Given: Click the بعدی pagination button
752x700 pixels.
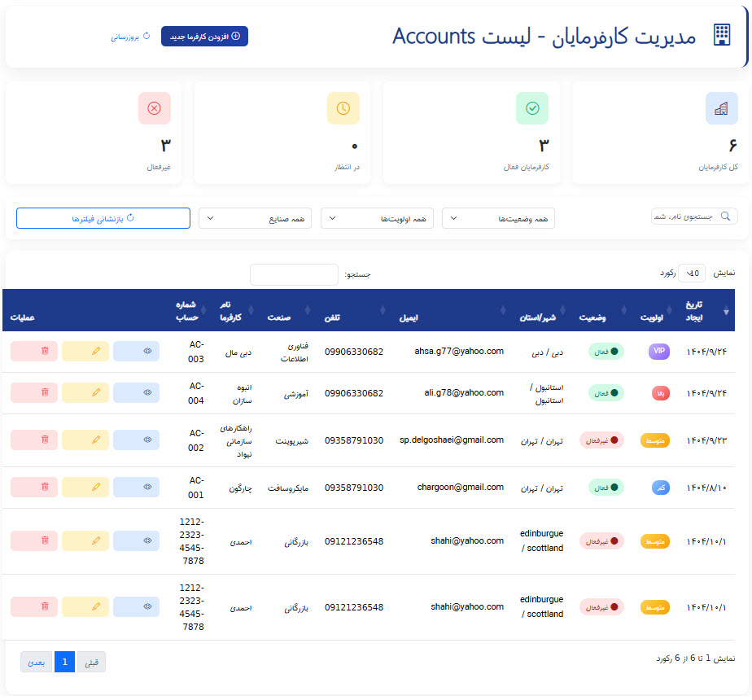Looking at the screenshot, I should (x=35, y=662).
